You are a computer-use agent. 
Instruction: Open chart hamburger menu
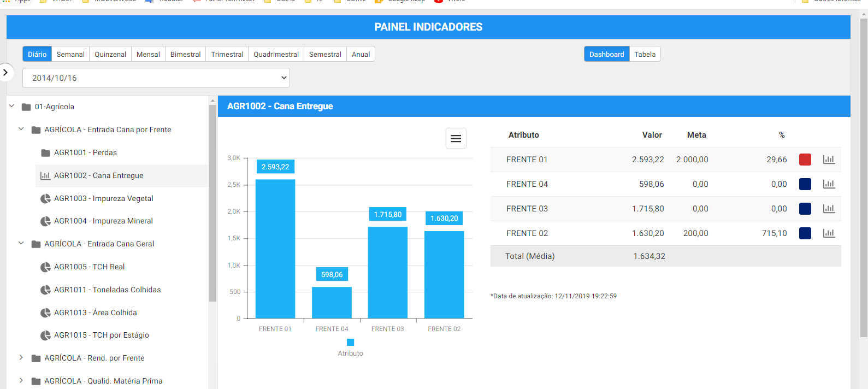pos(456,139)
